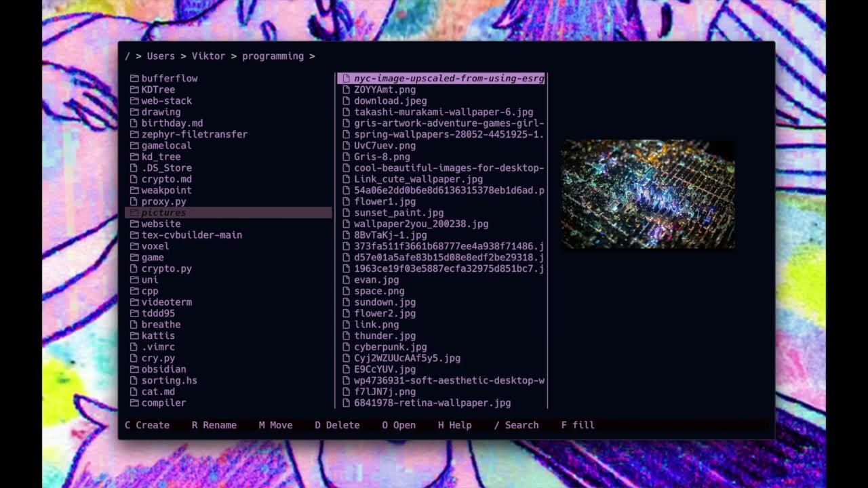The width and height of the screenshot is (868, 488).
Task: Choose the M Move command
Action: pos(275,425)
